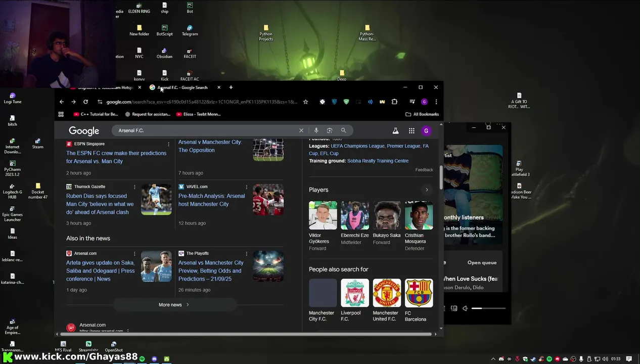Open The Playoffs betting odds preview
640x364 pixels.
click(x=211, y=271)
